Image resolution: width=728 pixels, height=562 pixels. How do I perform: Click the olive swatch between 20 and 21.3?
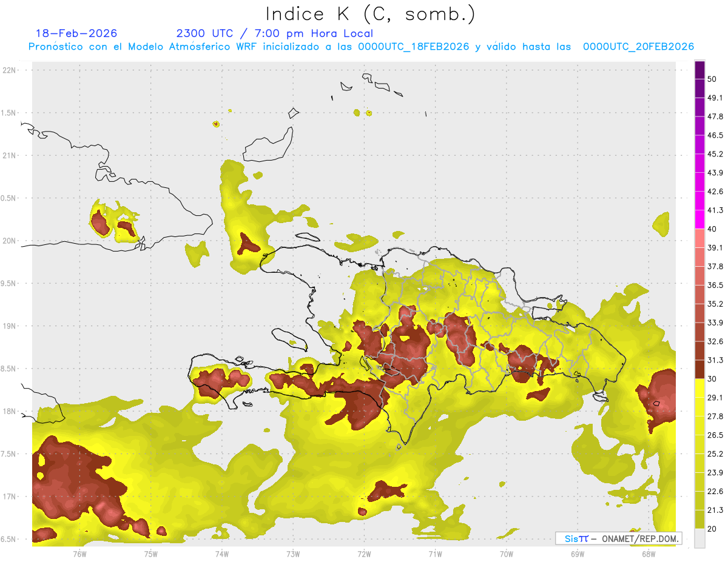pos(699,520)
